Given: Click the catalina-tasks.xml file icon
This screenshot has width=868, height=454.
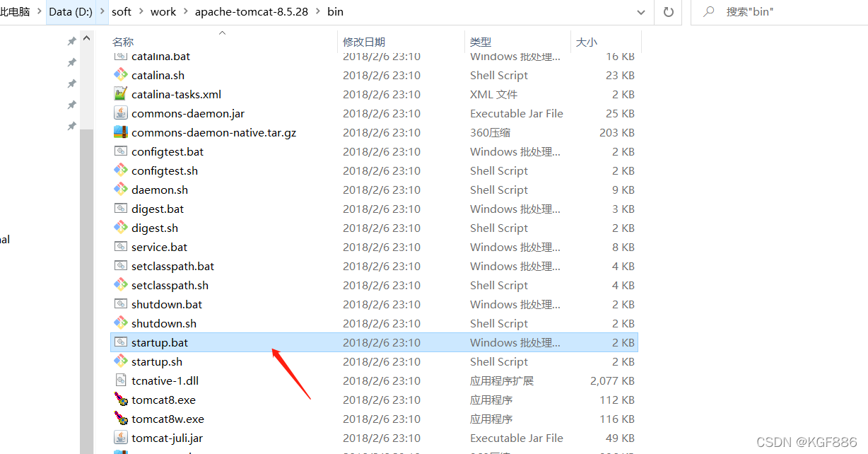Looking at the screenshot, I should (120, 94).
